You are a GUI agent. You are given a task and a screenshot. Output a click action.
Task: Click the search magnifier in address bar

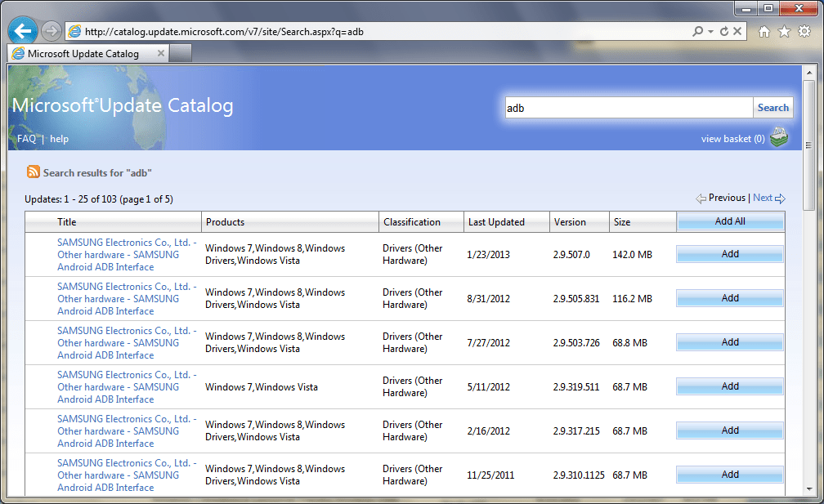tap(697, 32)
